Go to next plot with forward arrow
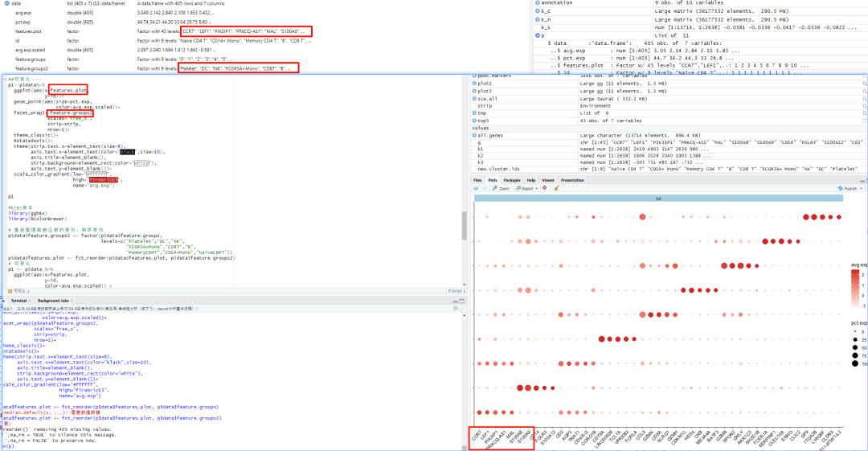This screenshot has width=868, height=451. (x=485, y=188)
